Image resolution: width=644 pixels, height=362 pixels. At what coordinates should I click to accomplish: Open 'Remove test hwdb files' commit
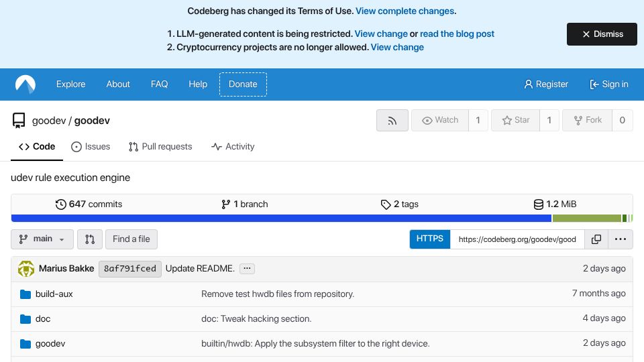278,294
